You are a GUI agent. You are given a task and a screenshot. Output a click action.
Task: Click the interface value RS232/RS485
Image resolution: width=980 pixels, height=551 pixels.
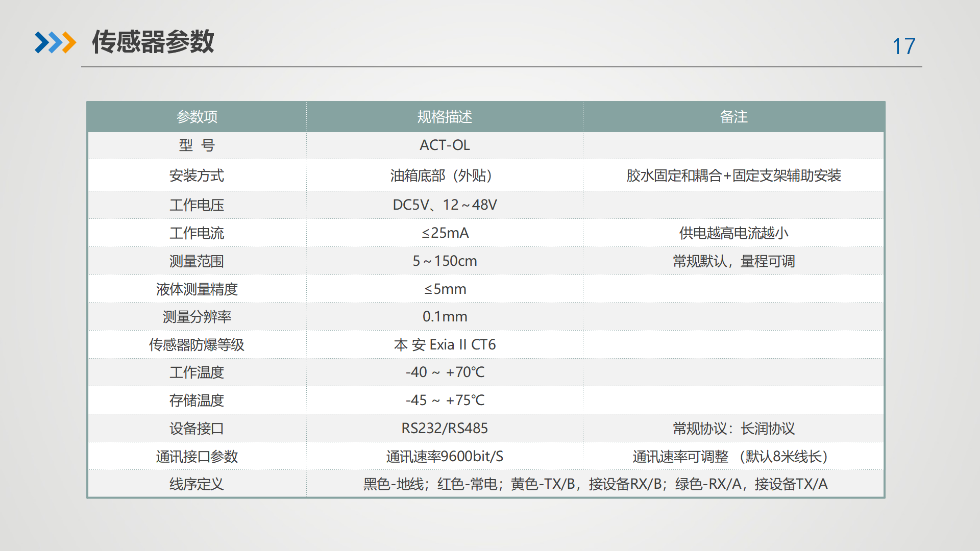click(x=445, y=429)
